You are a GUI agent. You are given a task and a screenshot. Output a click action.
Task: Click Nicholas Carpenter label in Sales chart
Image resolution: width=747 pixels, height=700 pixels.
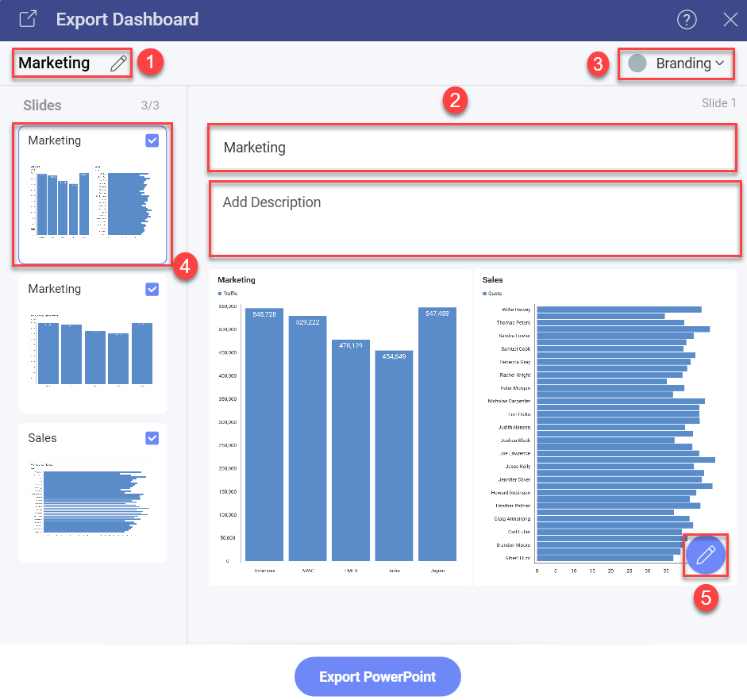509,401
